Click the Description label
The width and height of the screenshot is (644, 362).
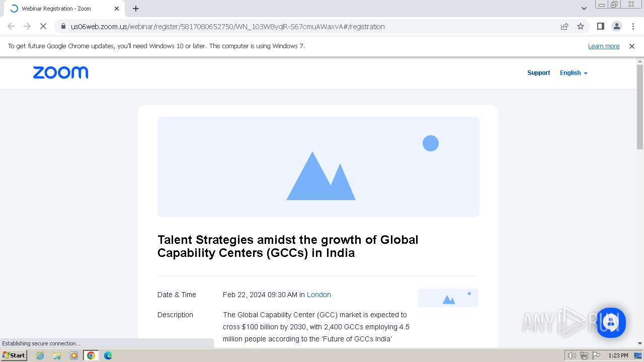175,315
